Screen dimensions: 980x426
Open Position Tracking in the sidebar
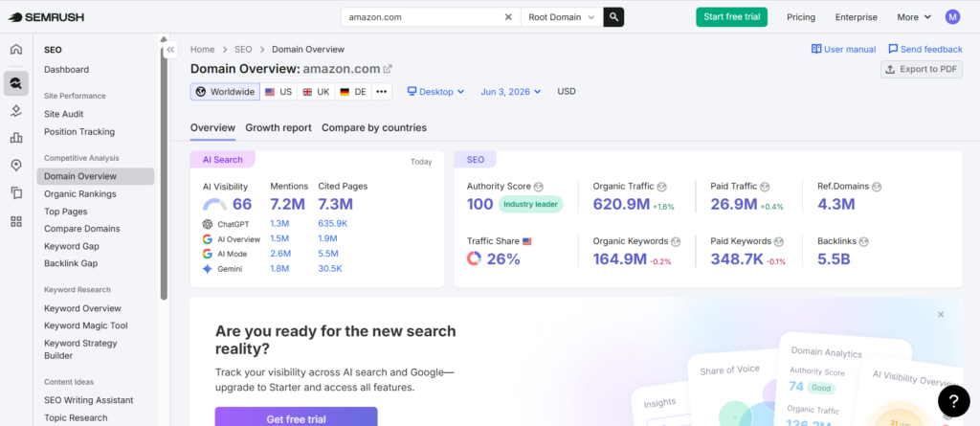click(x=79, y=131)
